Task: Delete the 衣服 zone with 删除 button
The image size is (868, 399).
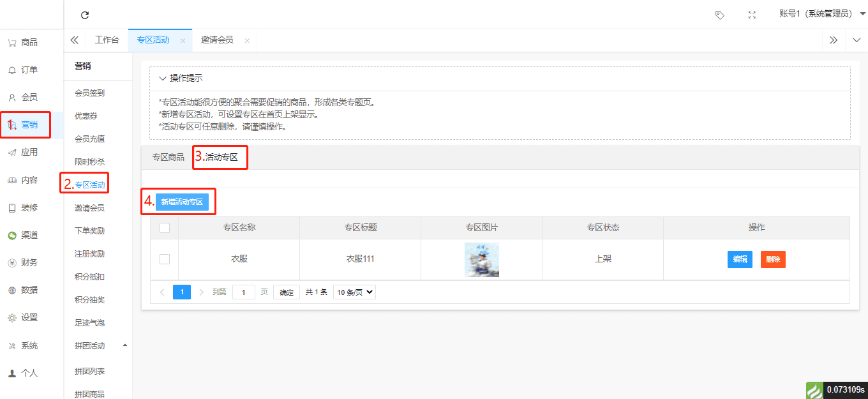Action: [x=772, y=259]
